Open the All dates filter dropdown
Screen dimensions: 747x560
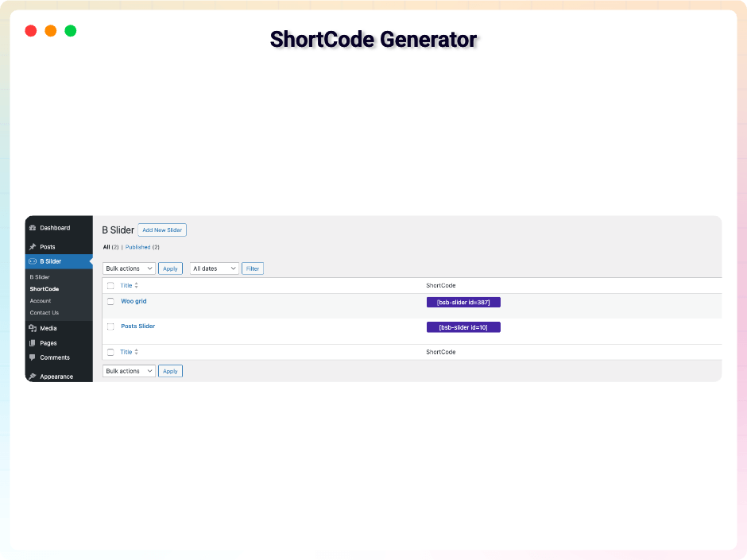tap(213, 268)
